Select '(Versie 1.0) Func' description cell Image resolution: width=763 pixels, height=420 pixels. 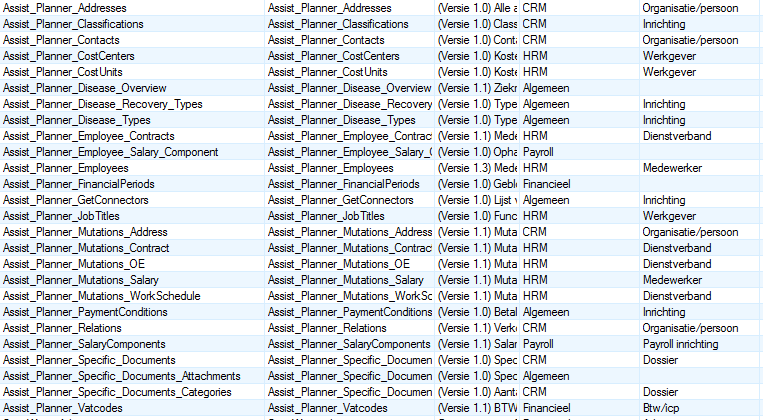[x=477, y=216]
